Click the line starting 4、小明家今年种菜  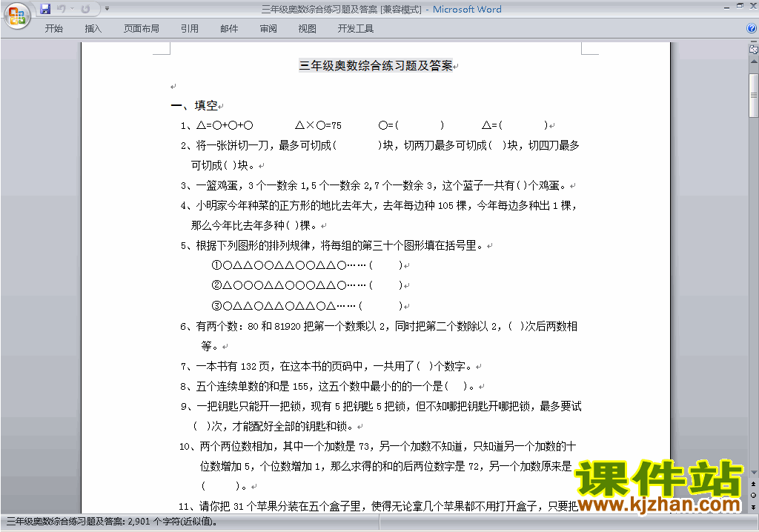point(379,206)
